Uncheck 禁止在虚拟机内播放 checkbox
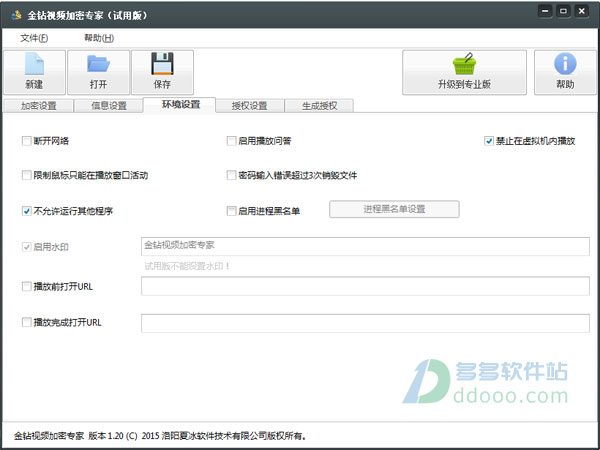 (x=489, y=141)
